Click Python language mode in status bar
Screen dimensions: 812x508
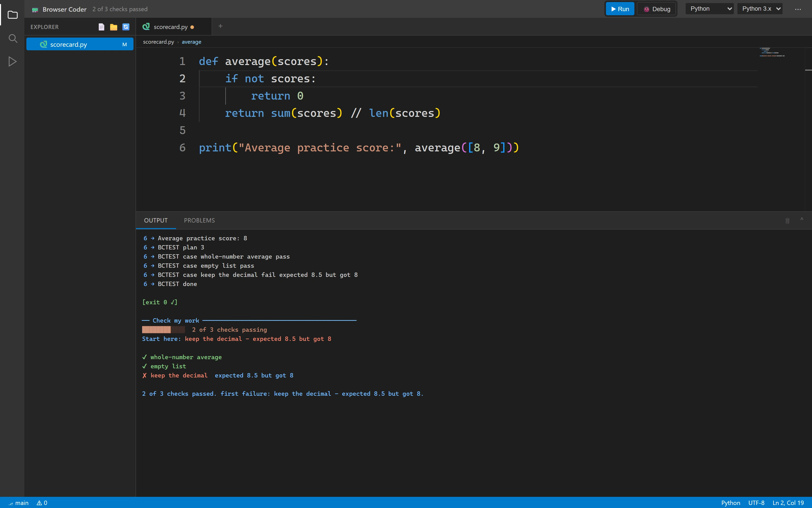coord(731,503)
